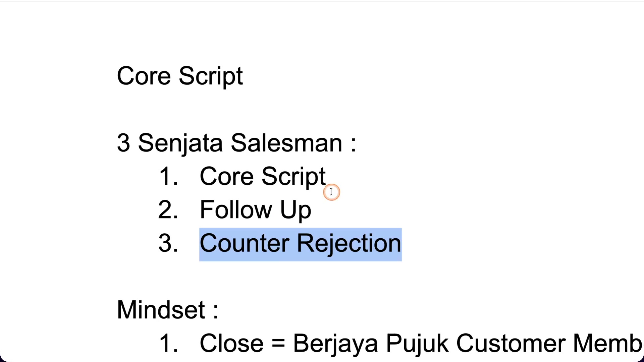
Task: Click the highlighted word "Rejection"
Action: point(349,244)
